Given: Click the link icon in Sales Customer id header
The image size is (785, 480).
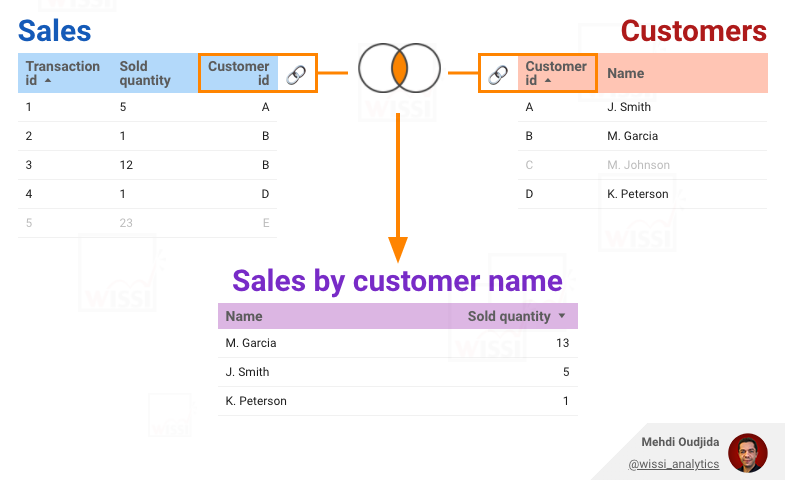Looking at the screenshot, I should 296,75.
